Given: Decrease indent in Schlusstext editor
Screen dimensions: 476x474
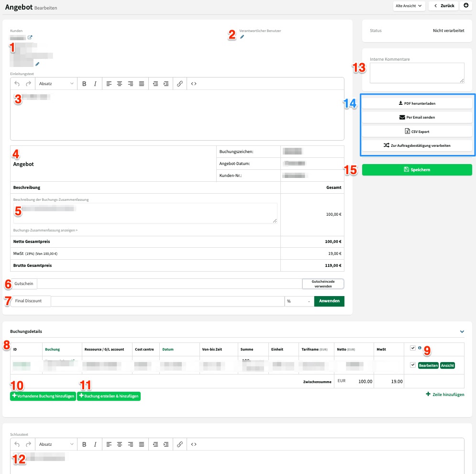Looking at the screenshot, I should [155, 444].
